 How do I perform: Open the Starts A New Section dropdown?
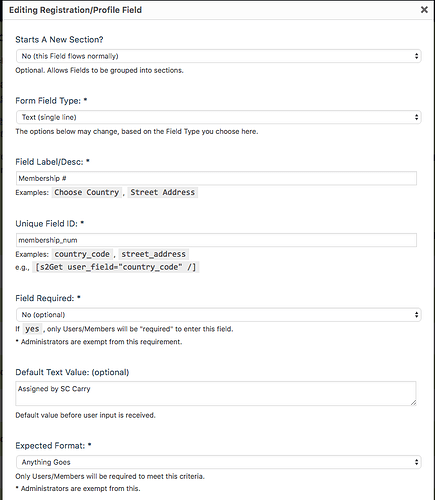[x=219, y=56]
